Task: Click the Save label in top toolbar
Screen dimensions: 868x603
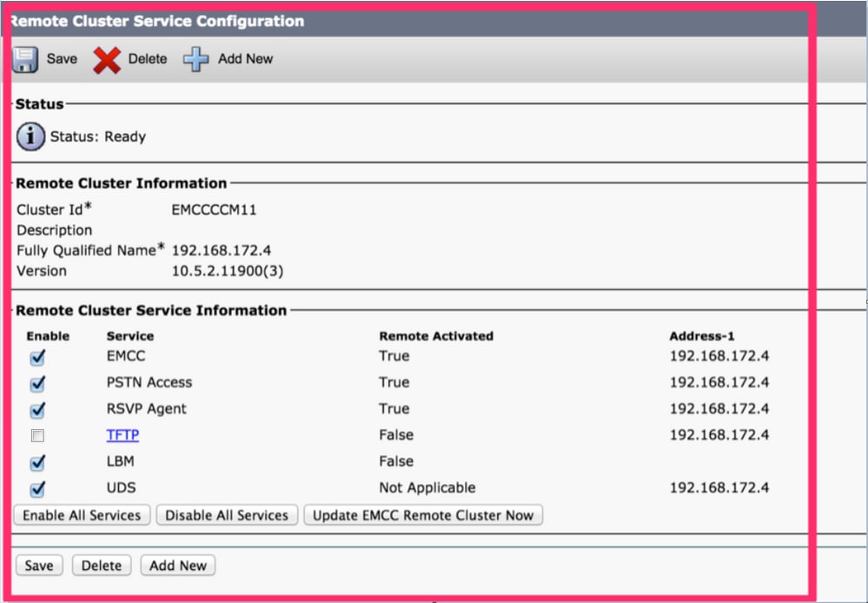Action: pos(62,59)
